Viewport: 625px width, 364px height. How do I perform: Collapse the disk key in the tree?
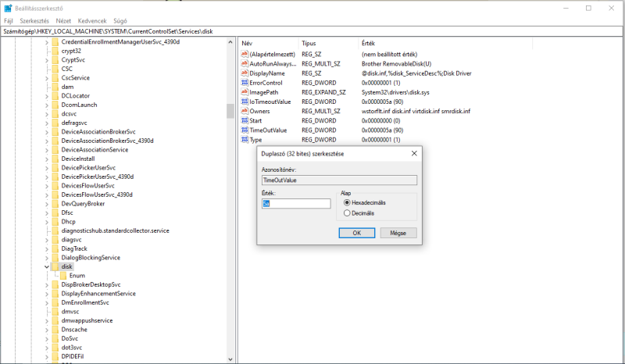pos(47,266)
